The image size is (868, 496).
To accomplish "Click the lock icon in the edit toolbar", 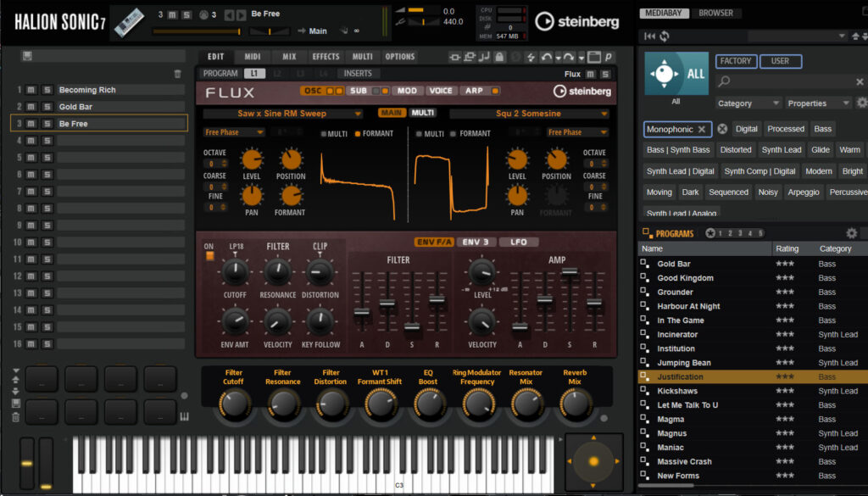I will (500, 57).
